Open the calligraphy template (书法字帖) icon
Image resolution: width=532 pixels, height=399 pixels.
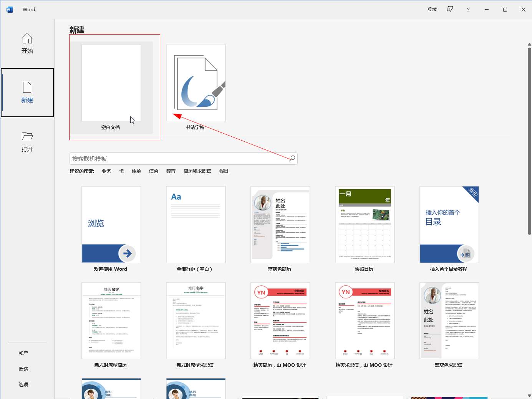pos(196,83)
